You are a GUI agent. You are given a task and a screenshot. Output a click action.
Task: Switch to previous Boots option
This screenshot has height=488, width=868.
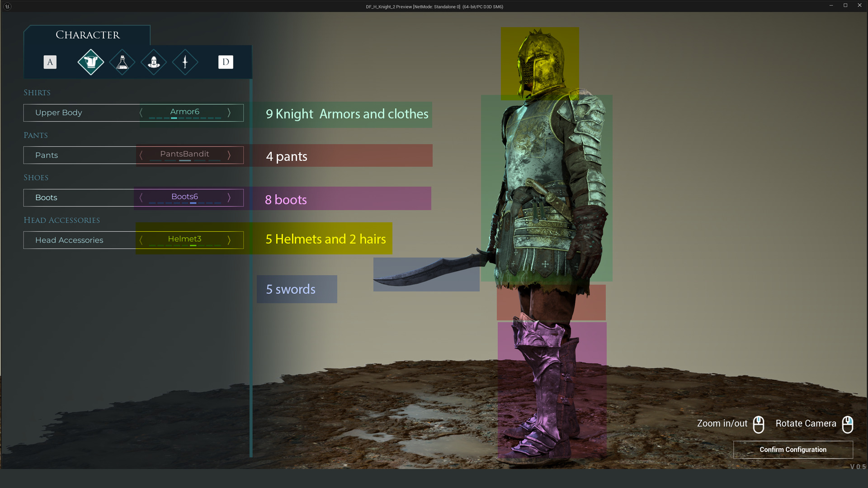141,197
